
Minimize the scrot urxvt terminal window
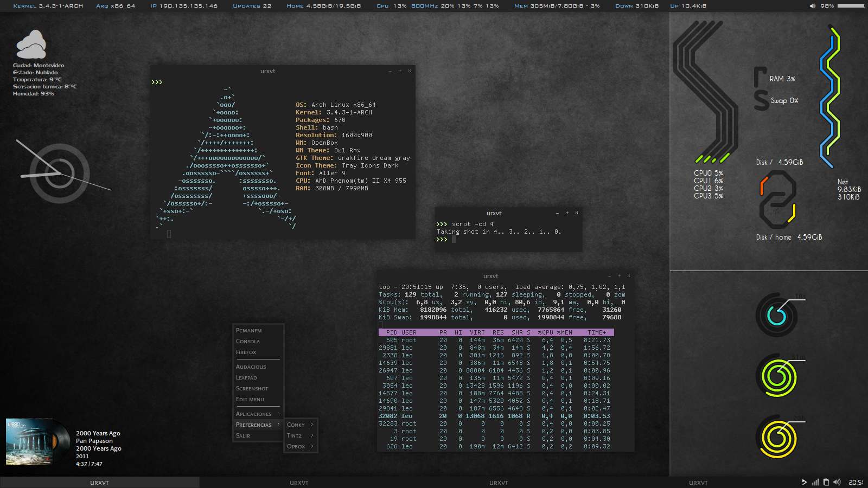tap(557, 213)
